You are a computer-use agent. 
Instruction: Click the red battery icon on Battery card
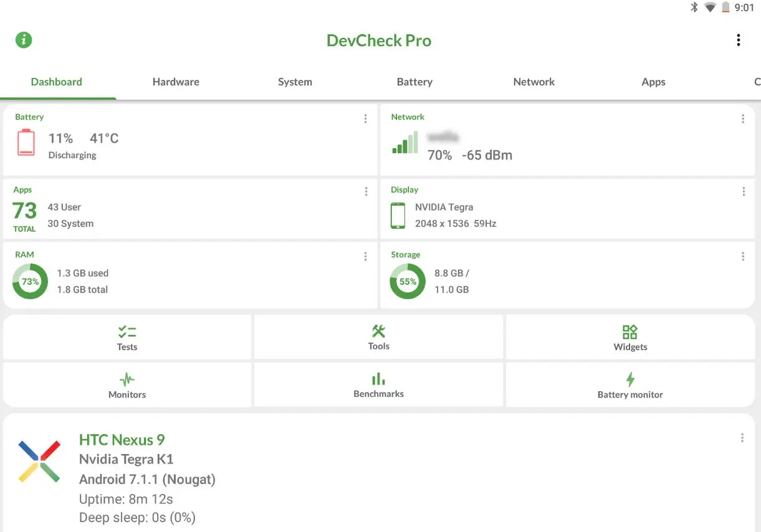[x=26, y=142]
